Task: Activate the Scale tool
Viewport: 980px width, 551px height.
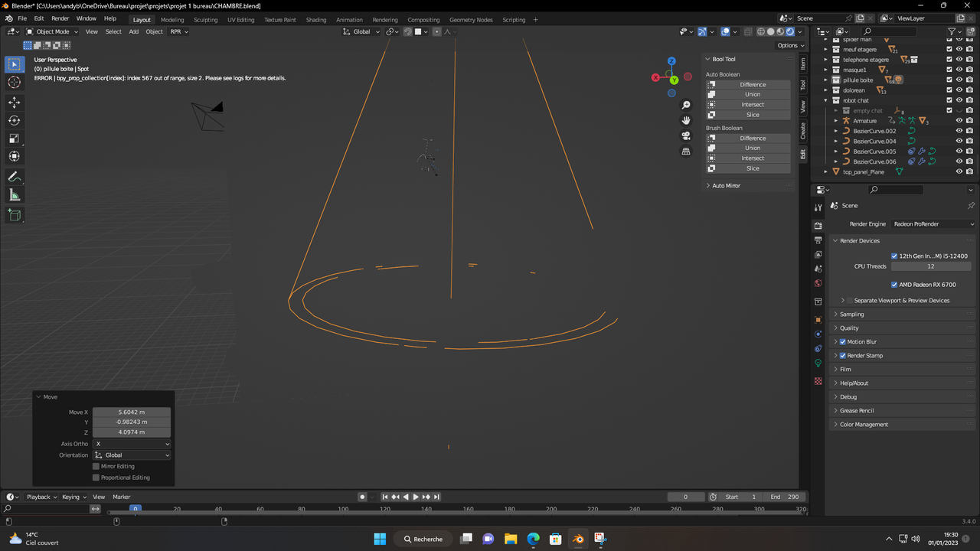Action: (x=14, y=138)
